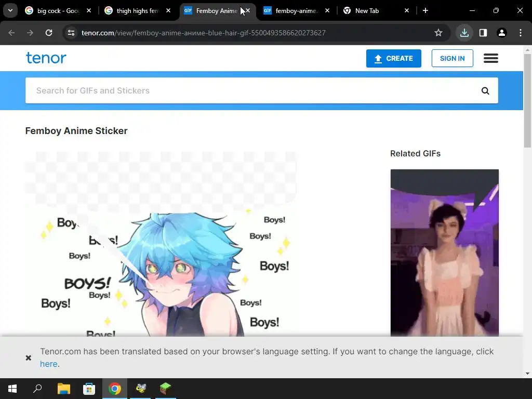Select the 'Femboy Anime' Tenor tab

(217, 11)
